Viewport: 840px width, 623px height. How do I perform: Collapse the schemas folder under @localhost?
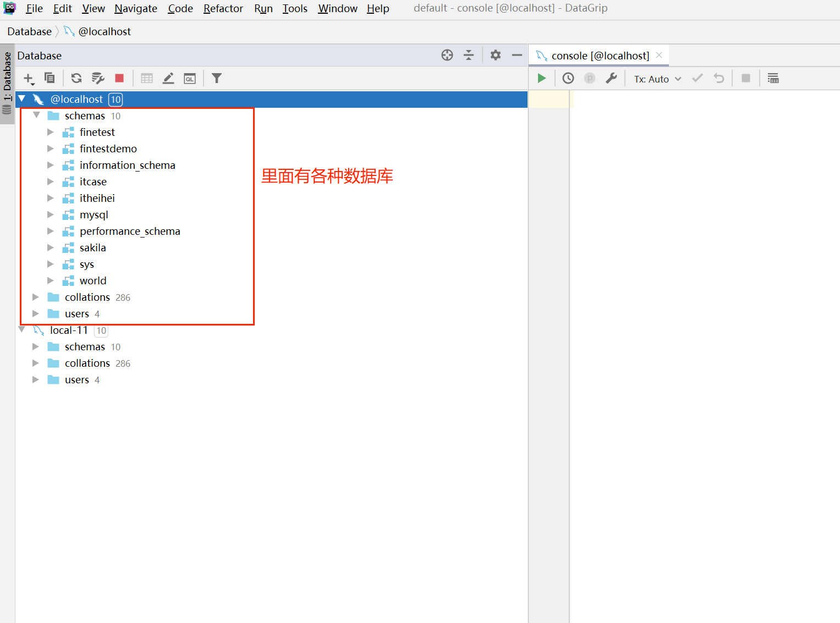[x=36, y=115]
